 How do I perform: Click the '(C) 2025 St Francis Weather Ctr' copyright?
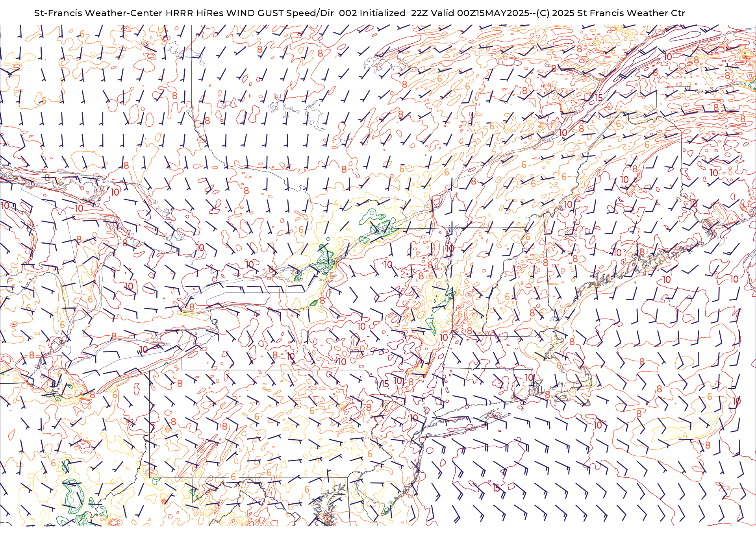pyautogui.click(x=611, y=13)
